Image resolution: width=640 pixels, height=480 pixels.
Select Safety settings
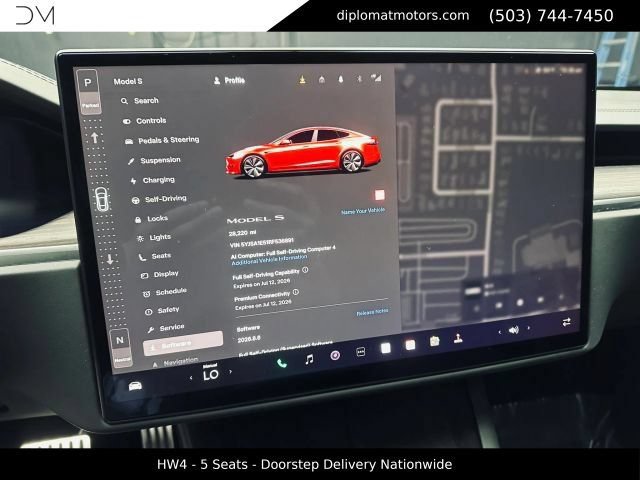(162, 311)
